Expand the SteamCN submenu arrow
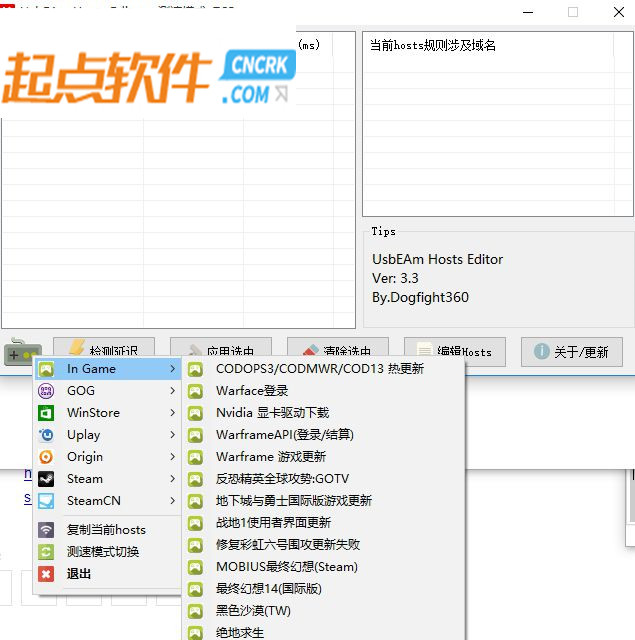 (x=173, y=501)
